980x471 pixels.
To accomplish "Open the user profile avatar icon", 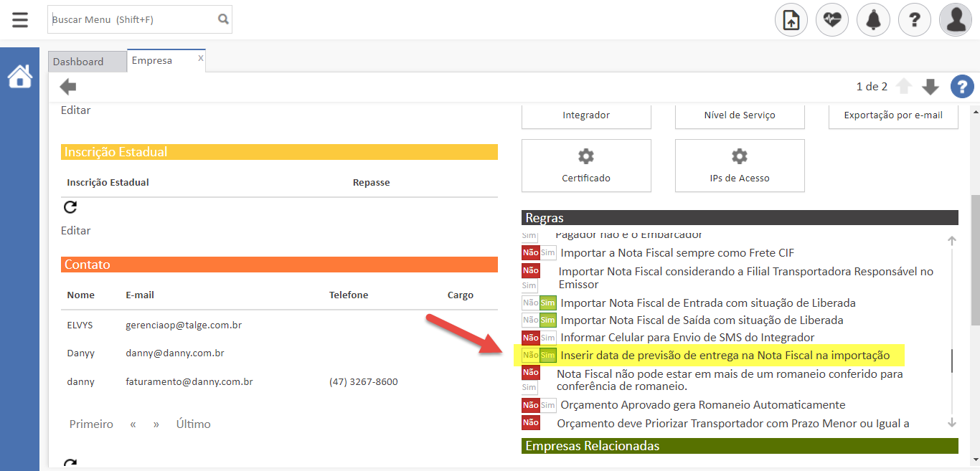I will coord(956,19).
